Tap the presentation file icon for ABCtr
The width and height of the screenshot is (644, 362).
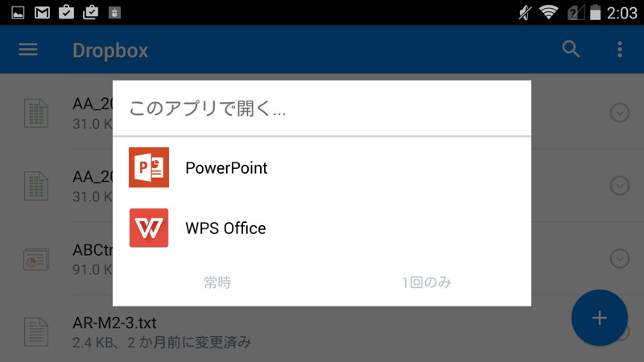36,259
